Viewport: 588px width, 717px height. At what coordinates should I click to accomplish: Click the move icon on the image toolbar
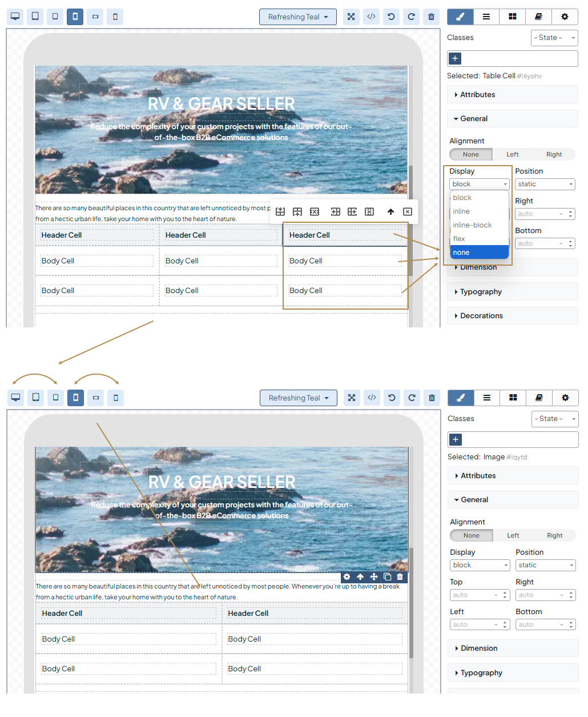[374, 577]
